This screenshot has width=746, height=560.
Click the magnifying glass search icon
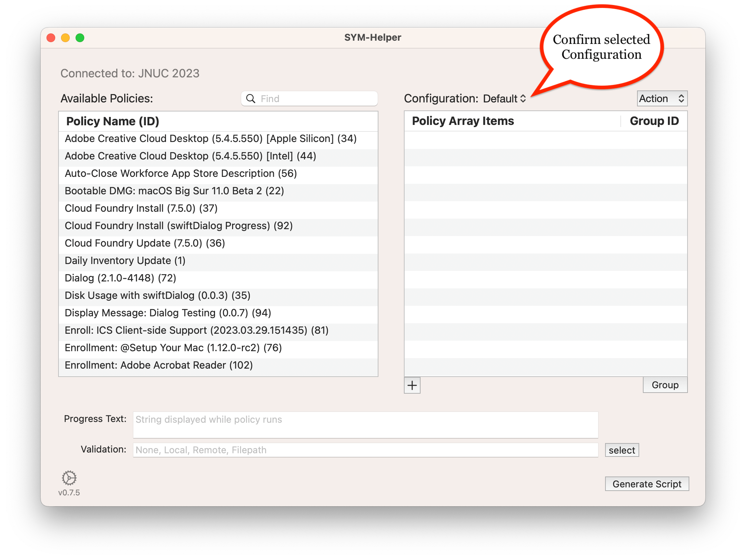251,99
